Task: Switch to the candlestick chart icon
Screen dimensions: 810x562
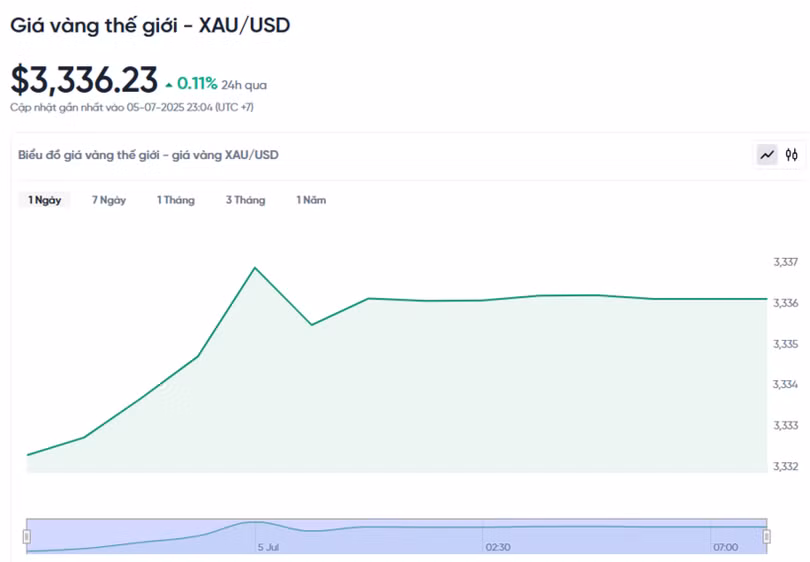Action: tap(792, 155)
